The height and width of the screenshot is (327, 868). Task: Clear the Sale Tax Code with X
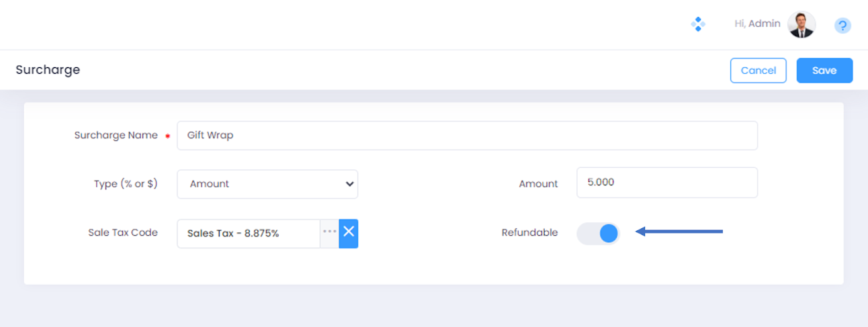[349, 233]
